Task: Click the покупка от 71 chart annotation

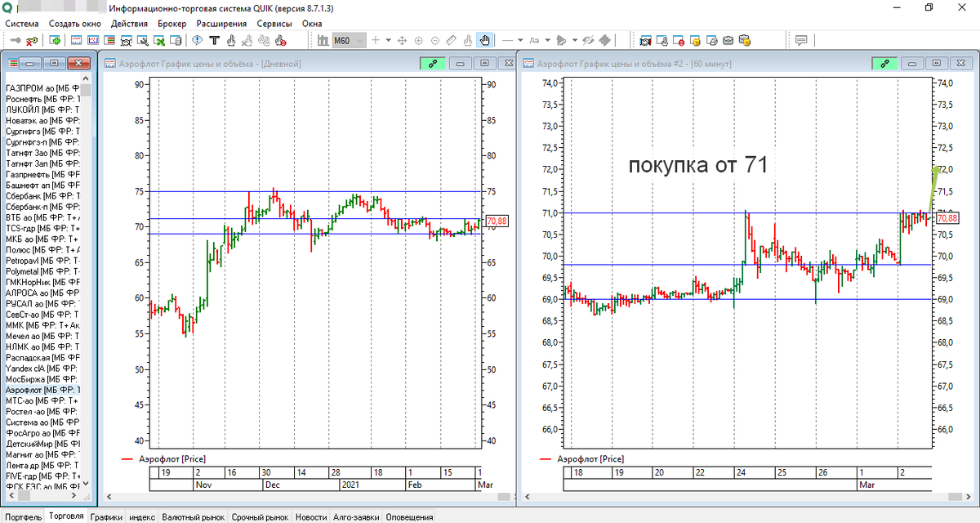Action: (698, 165)
